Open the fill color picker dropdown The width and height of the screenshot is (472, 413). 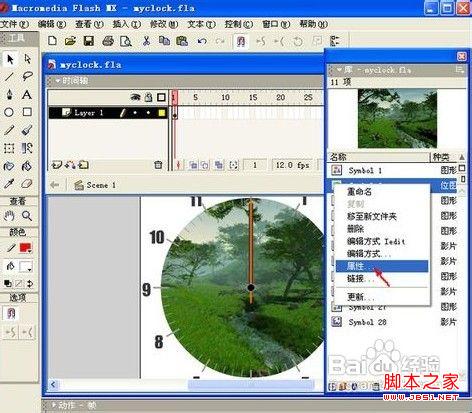pyautogui.click(x=26, y=267)
